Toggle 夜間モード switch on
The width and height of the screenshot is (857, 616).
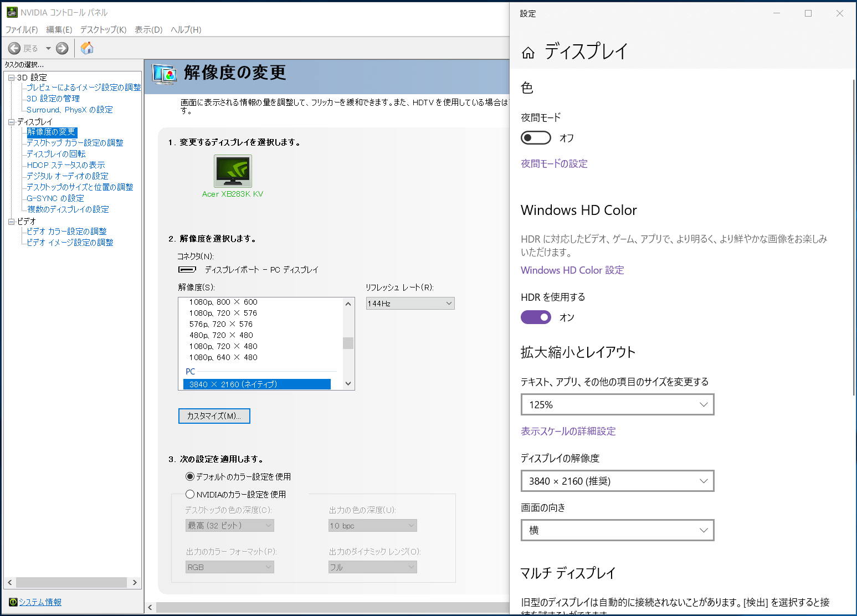tap(536, 138)
